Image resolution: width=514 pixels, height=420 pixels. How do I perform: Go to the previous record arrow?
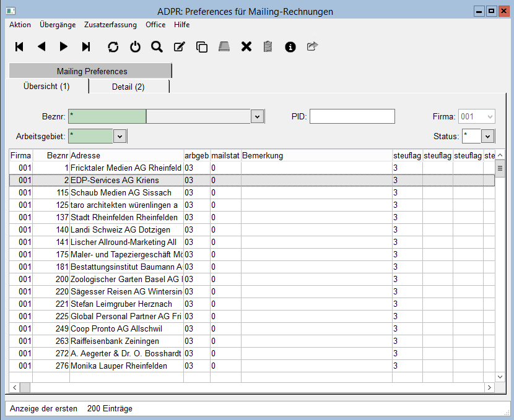41,46
